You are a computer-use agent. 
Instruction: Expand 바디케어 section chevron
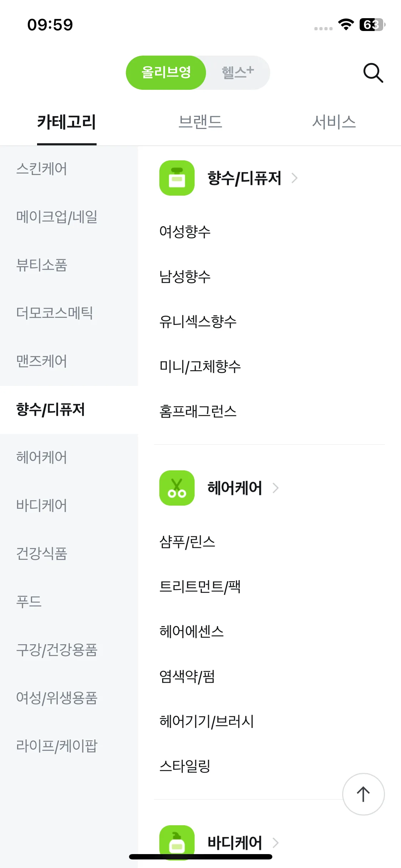(276, 842)
